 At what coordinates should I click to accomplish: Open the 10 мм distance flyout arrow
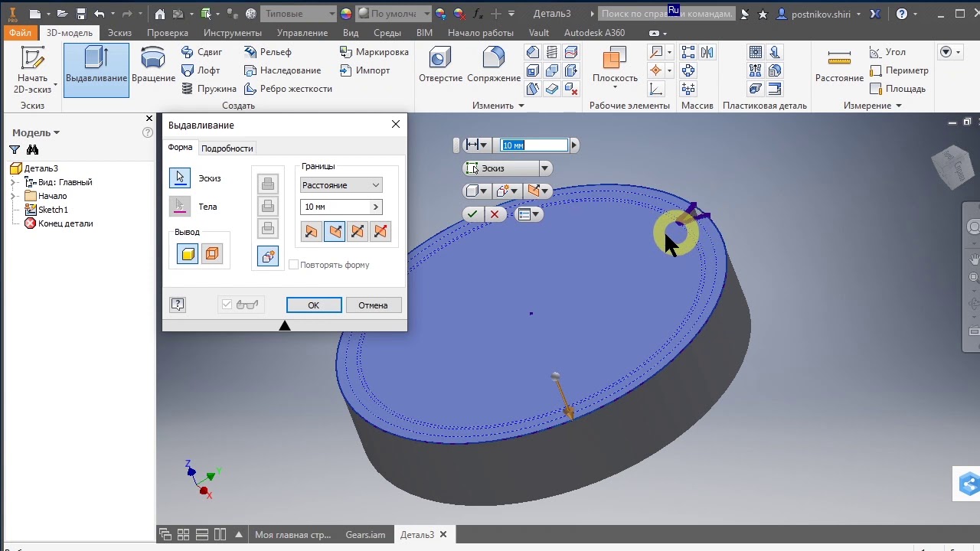click(x=375, y=207)
